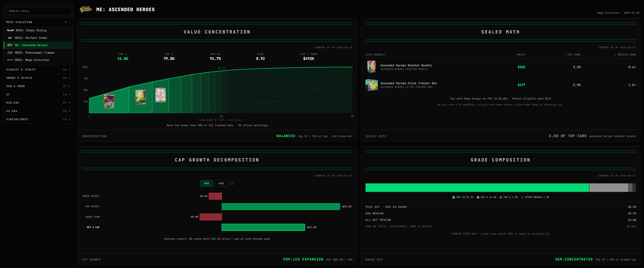Open ME01: Mega Evolution set
This screenshot has width=644, height=268.
point(38,60)
